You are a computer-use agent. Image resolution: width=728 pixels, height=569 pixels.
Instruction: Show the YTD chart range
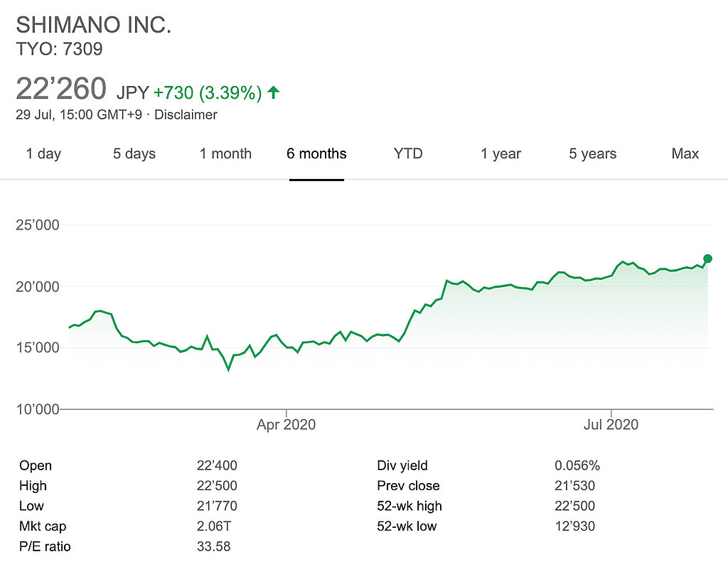click(x=408, y=153)
